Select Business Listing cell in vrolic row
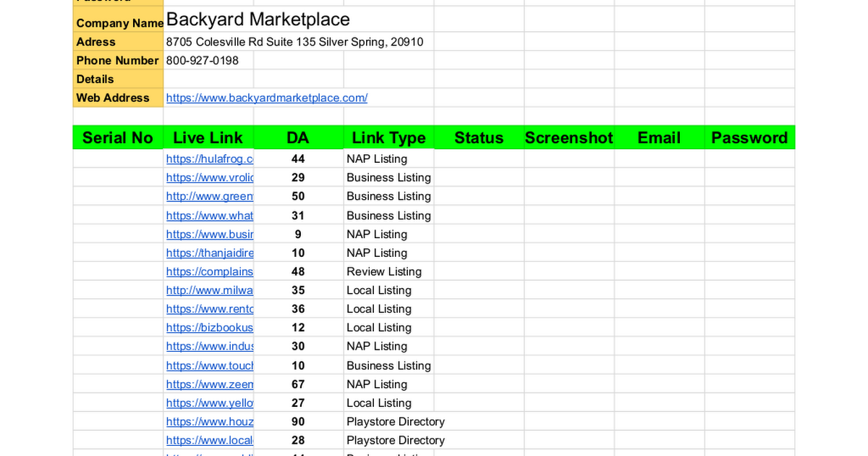The height and width of the screenshot is (456, 868). pyautogui.click(x=388, y=177)
